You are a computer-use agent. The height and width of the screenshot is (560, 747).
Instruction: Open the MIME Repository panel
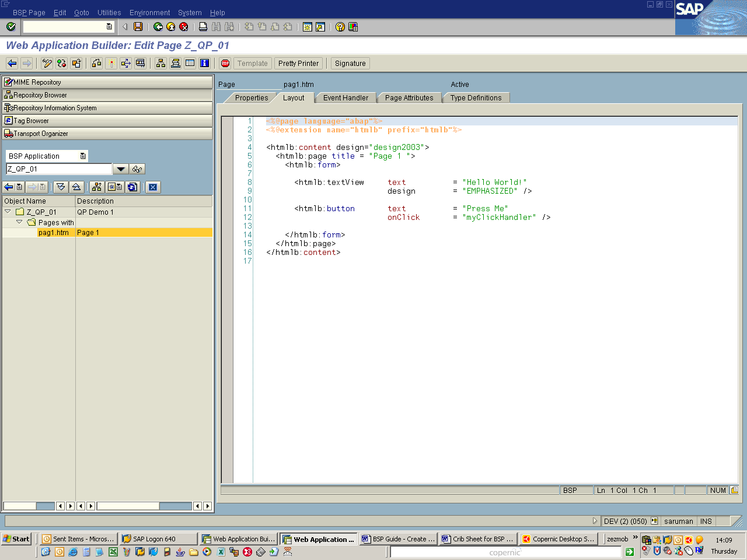[107, 82]
